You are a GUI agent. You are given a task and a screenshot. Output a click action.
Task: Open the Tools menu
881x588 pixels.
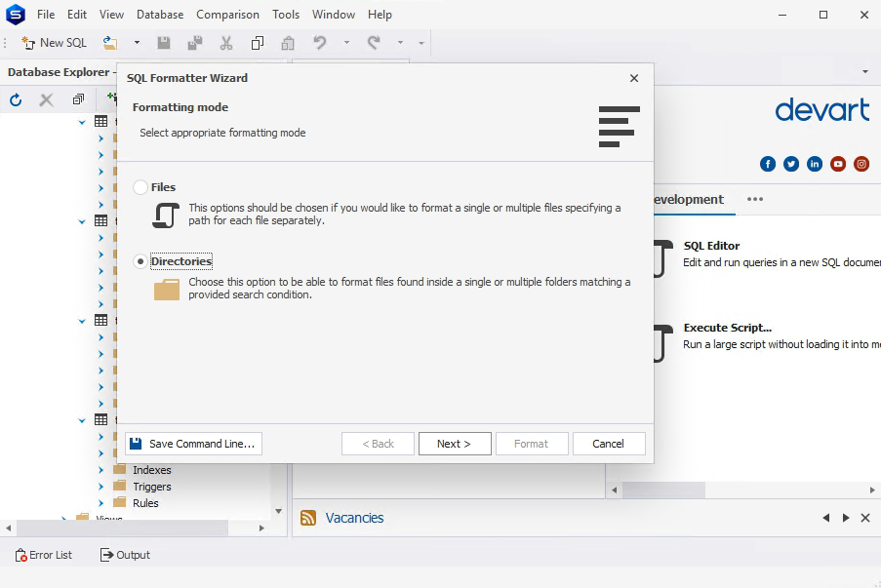(286, 15)
